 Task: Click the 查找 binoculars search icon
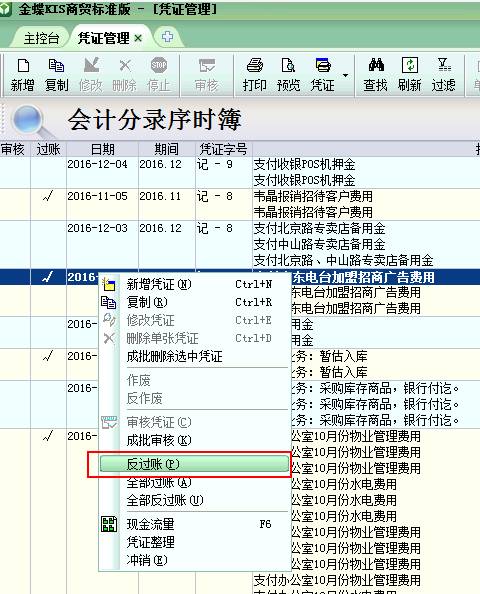click(x=375, y=75)
